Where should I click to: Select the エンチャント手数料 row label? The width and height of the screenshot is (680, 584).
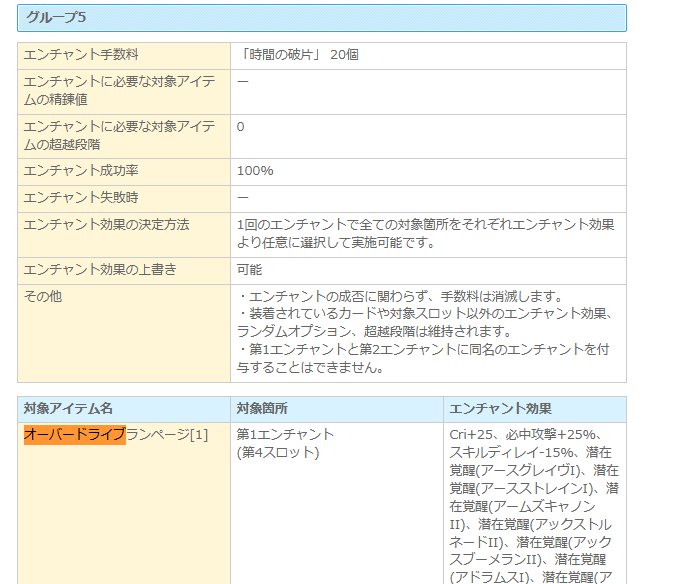pos(80,55)
